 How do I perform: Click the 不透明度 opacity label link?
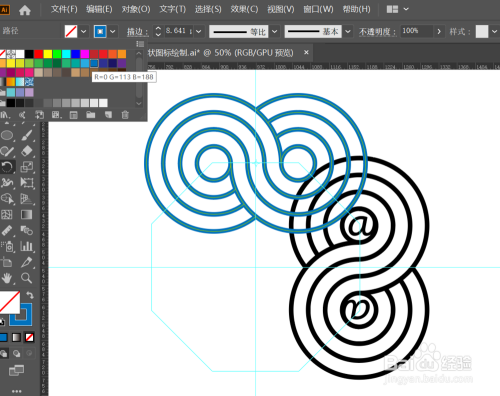377,32
